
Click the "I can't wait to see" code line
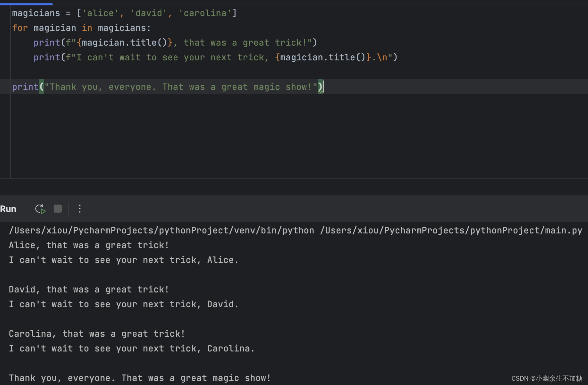(x=216, y=57)
